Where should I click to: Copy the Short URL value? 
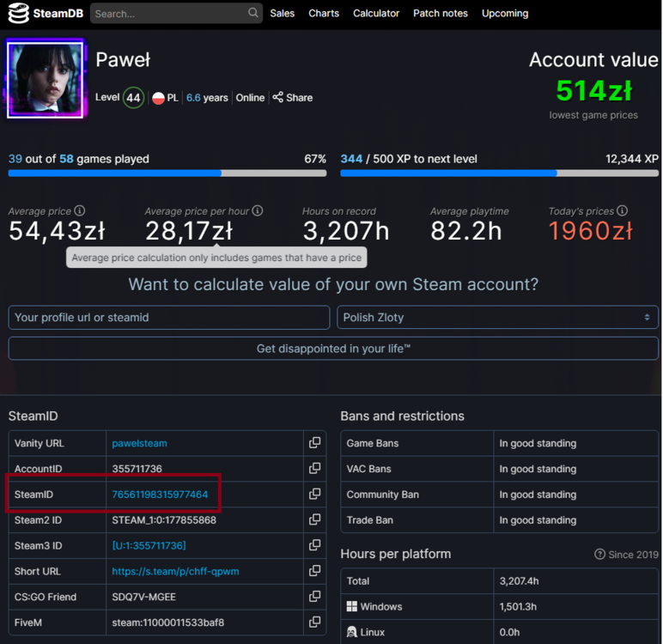pyautogui.click(x=314, y=571)
